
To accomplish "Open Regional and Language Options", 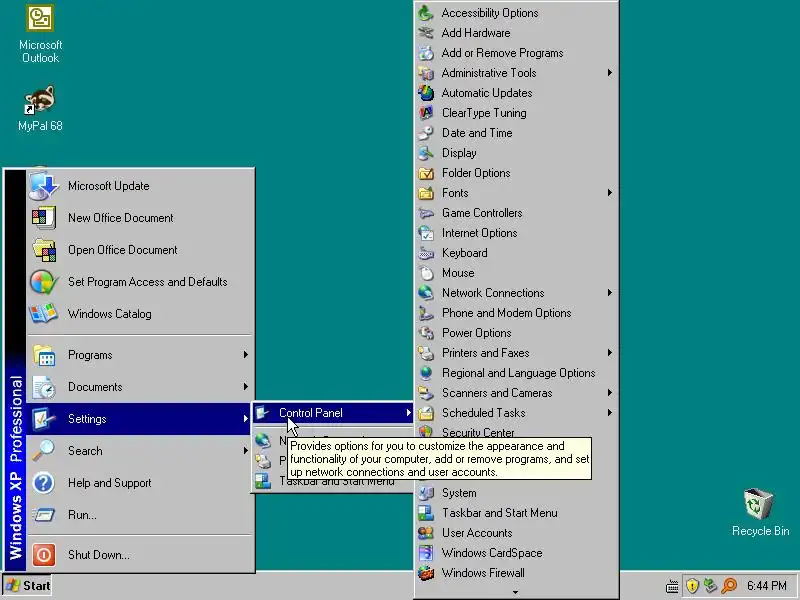I will tap(518, 373).
